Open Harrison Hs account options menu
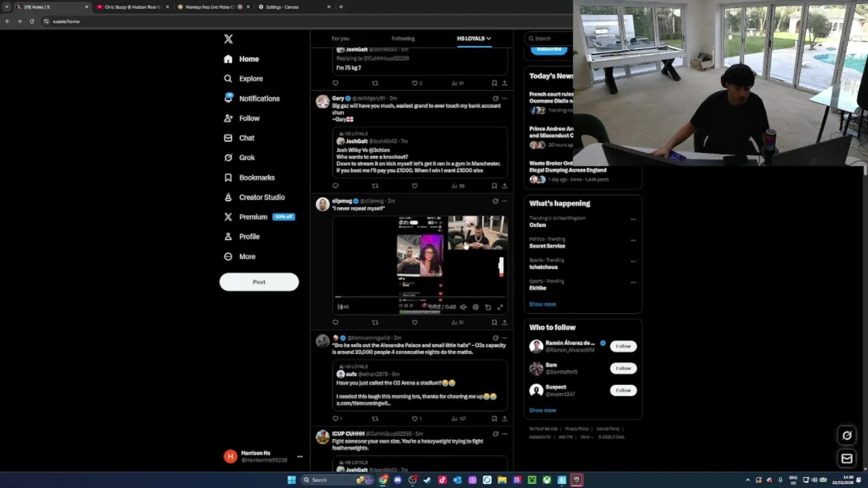The image size is (868, 488). pos(300,456)
